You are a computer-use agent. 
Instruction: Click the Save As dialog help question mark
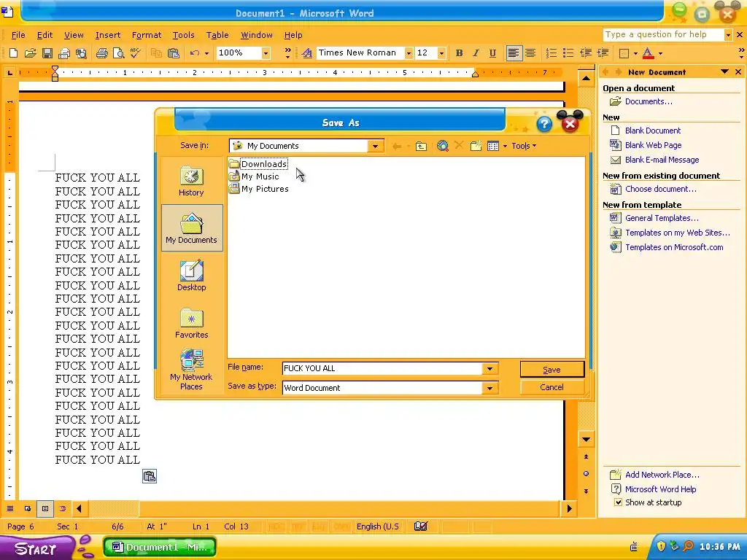click(544, 124)
